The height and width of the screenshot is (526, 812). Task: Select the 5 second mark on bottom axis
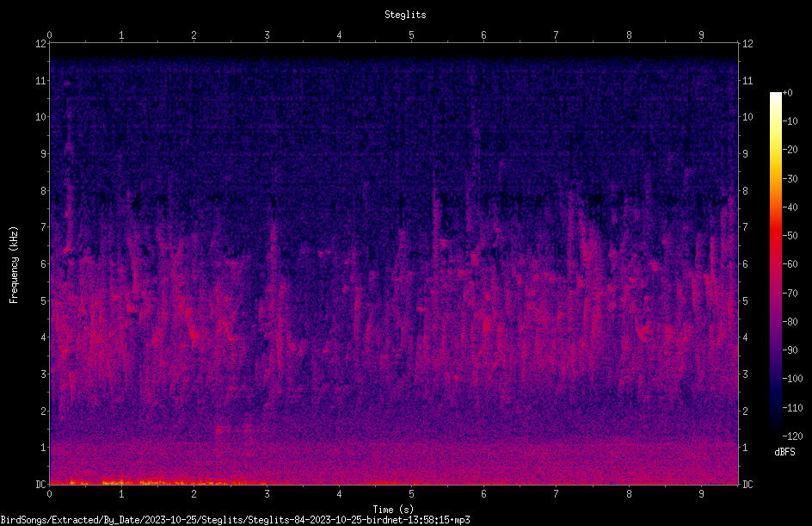click(412, 494)
